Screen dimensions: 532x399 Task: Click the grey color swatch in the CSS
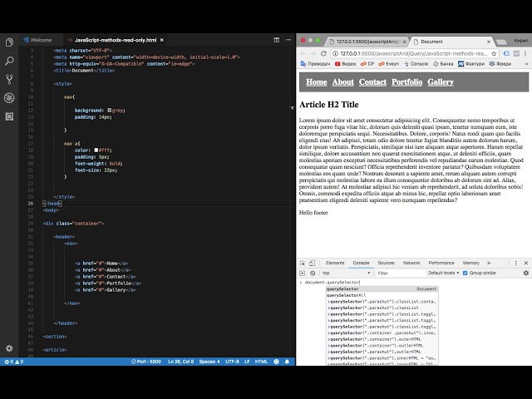click(x=109, y=111)
